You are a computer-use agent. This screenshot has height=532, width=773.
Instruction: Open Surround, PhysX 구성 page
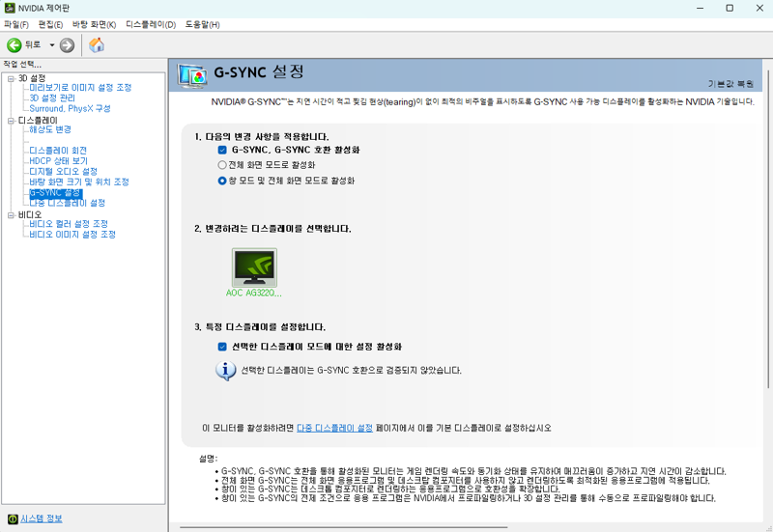(x=70, y=108)
